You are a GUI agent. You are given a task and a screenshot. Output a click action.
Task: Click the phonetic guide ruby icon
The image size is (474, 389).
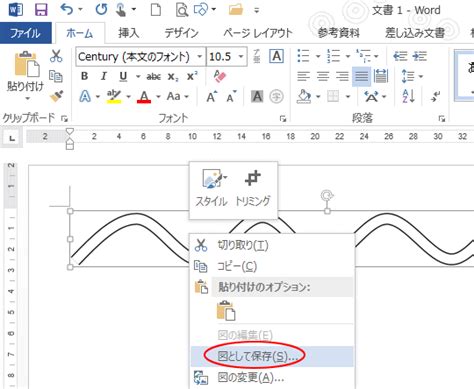pos(257,56)
